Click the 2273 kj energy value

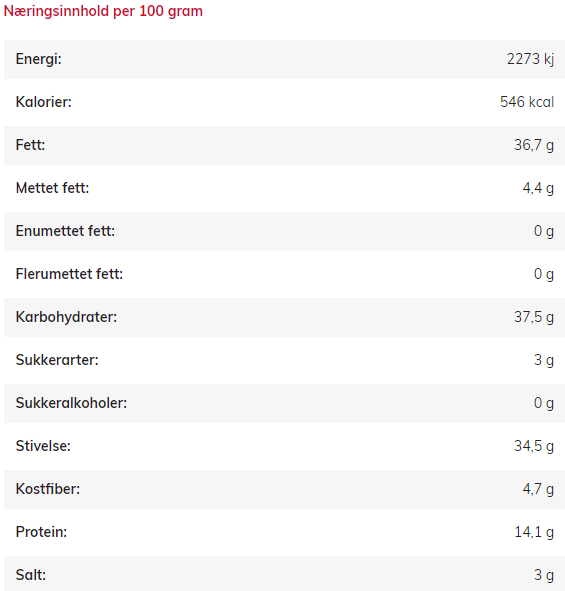tap(530, 59)
